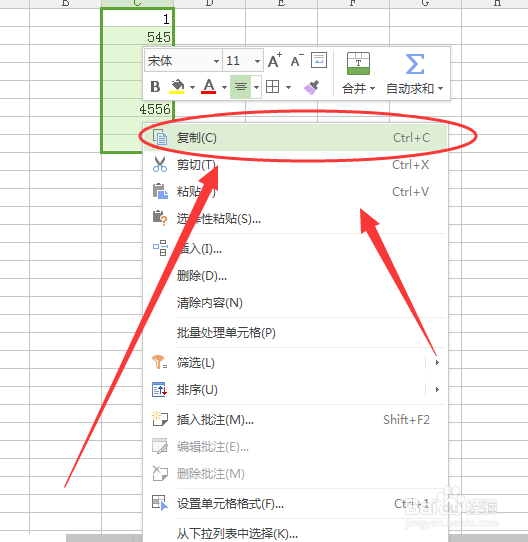Click the center align button
The width and height of the screenshot is (528, 542).
(241, 87)
